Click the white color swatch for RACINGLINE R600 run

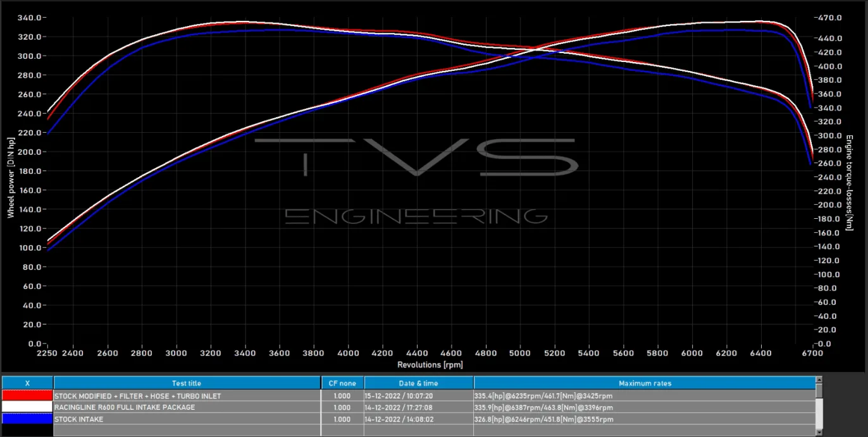click(x=27, y=407)
